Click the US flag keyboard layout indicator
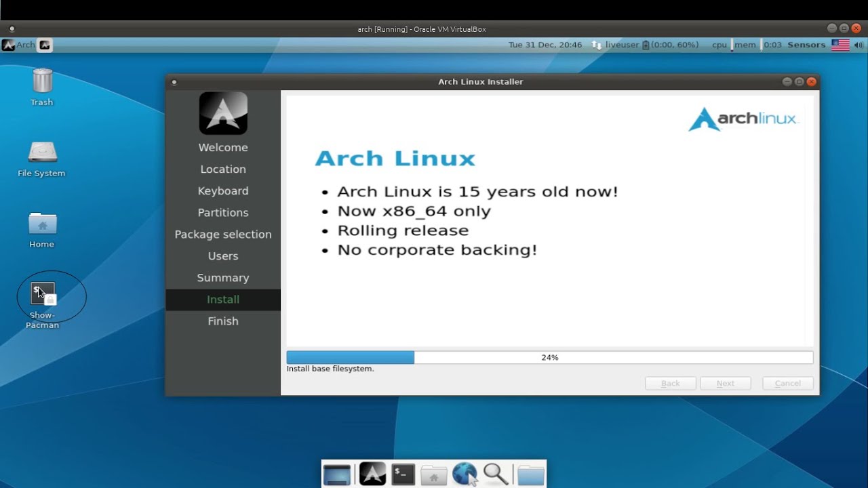This screenshot has height=488, width=868. pos(840,45)
